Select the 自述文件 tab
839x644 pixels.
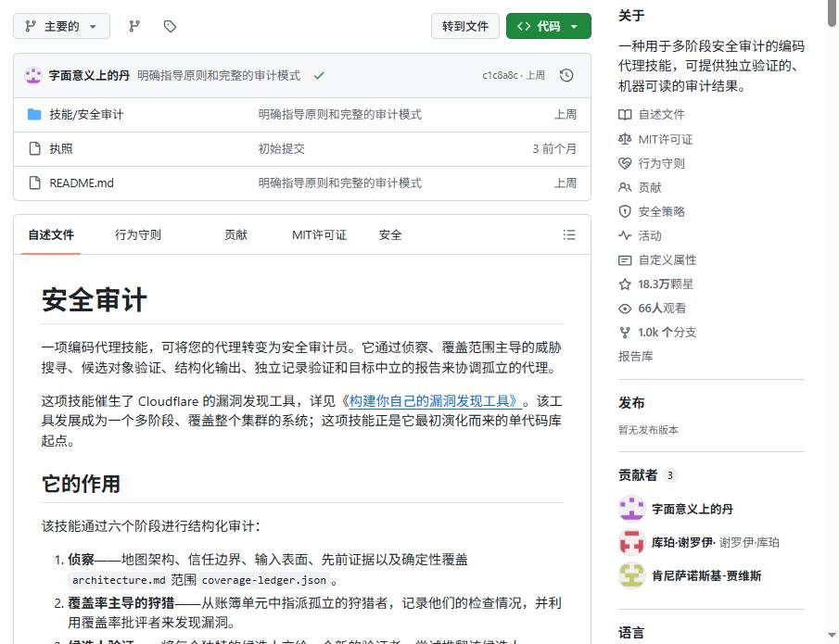pyautogui.click(x=51, y=234)
